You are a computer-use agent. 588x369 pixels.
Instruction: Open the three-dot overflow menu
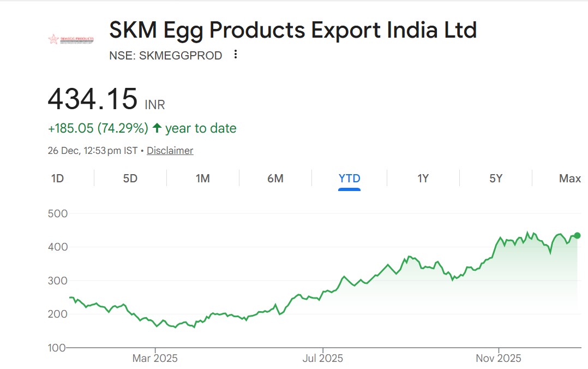click(235, 55)
